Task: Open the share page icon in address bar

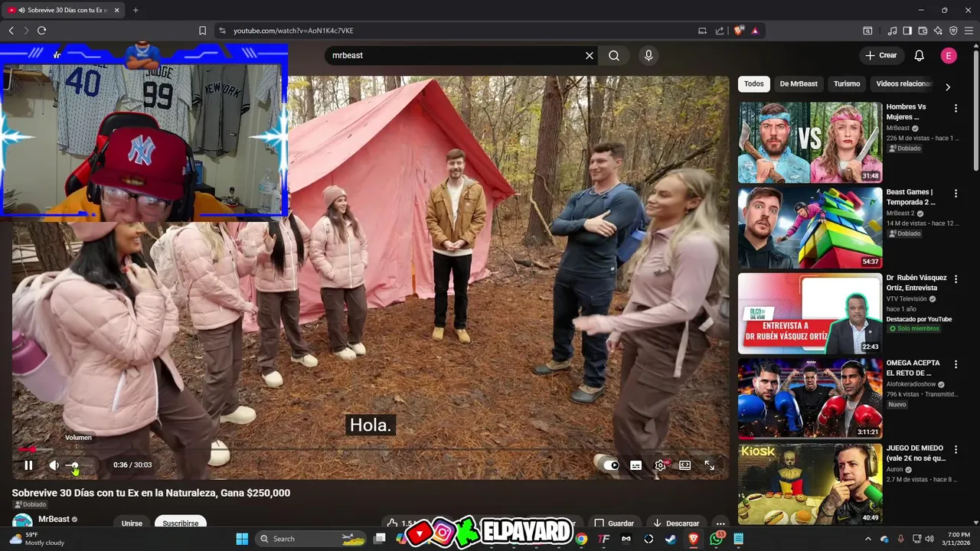Action: point(720,31)
